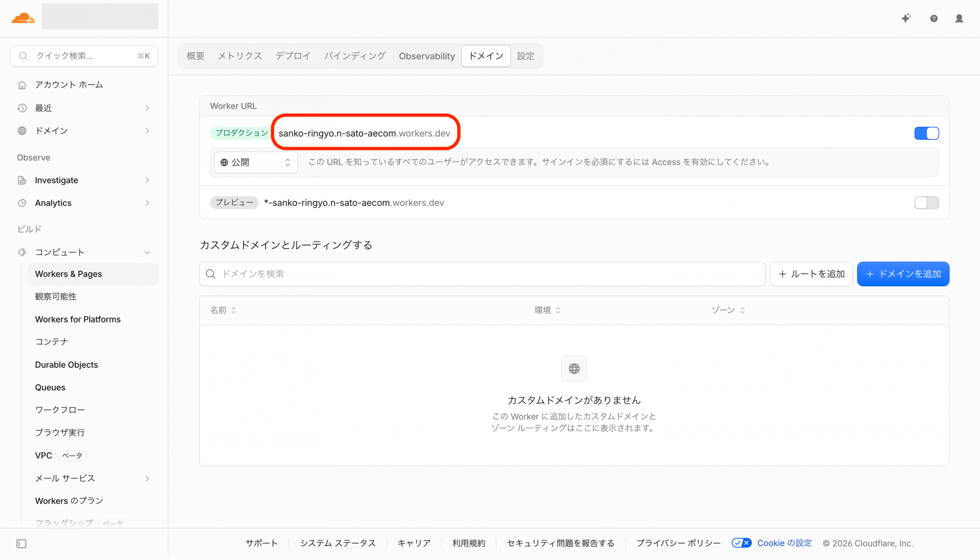Click the 最近 clock icon

coord(22,108)
